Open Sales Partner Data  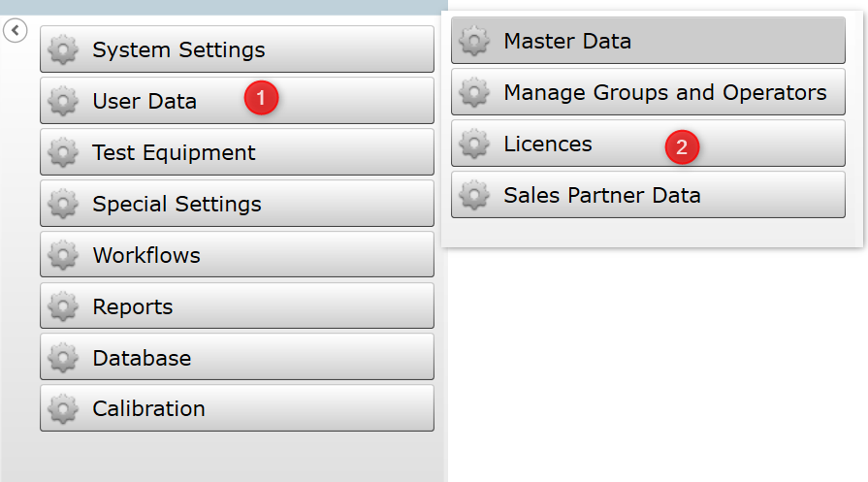(648, 195)
